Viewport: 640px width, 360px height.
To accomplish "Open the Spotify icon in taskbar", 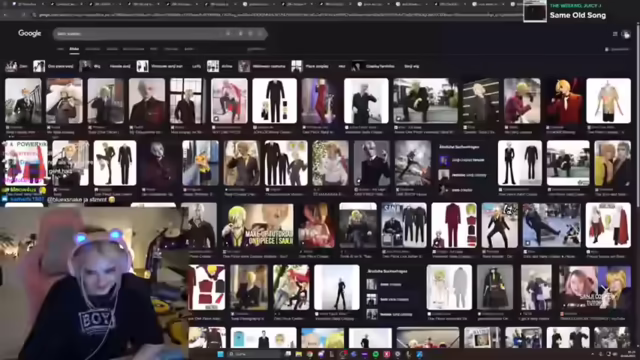I will point(376,354).
